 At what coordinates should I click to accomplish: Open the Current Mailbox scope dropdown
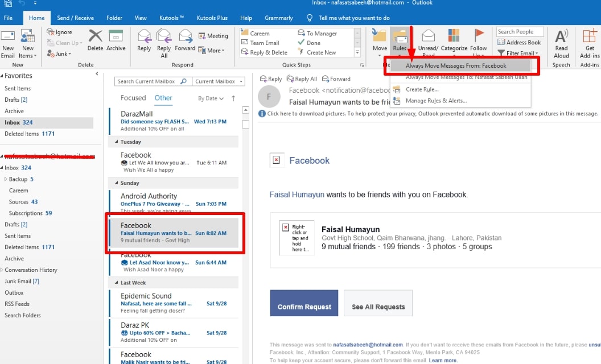tap(219, 81)
